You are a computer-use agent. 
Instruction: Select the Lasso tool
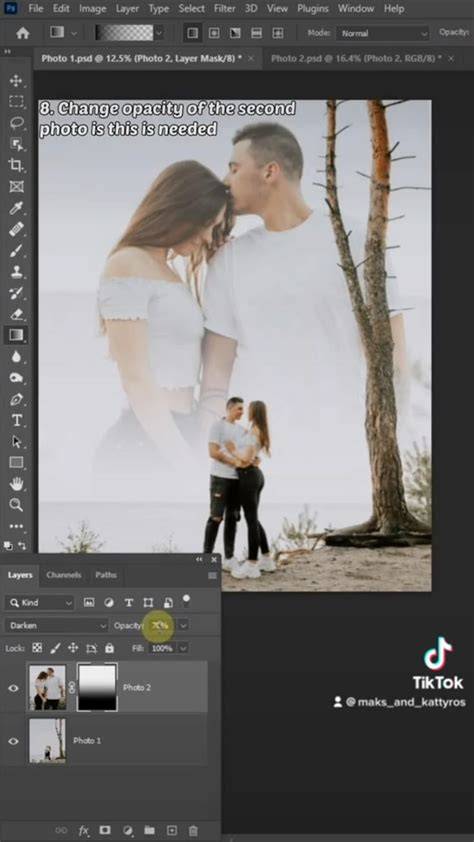(16, 123)
